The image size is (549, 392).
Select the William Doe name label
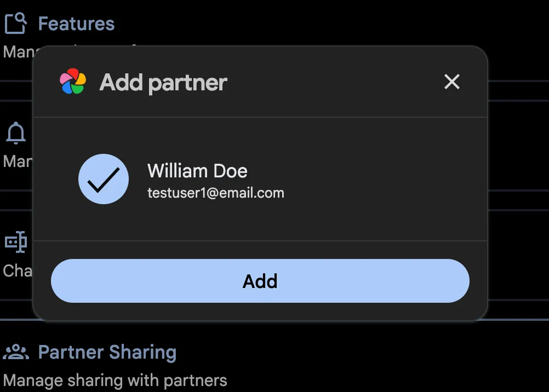coord(197,171)
